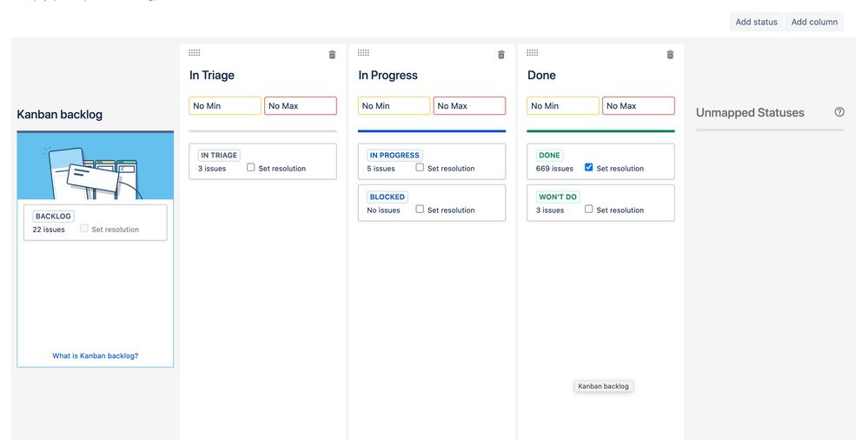
Task: Click the Kanban backlog heading
Action: coord(60,115)
